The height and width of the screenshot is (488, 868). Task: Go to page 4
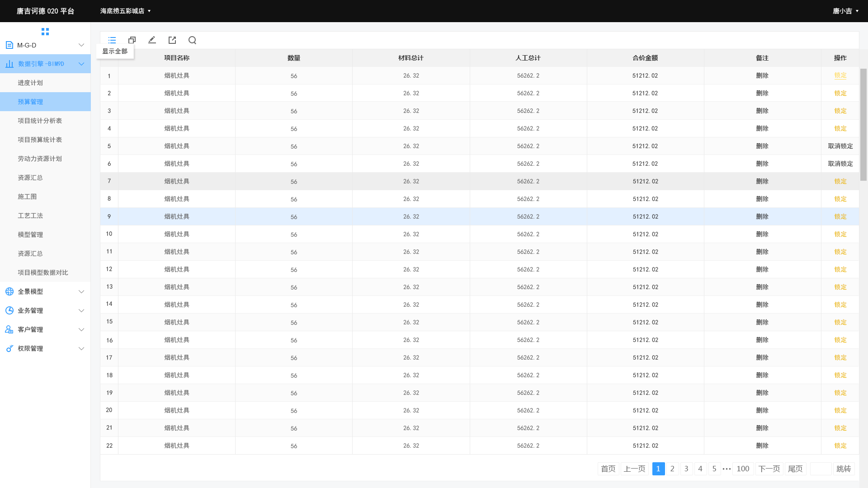click(x=700, y=469)
